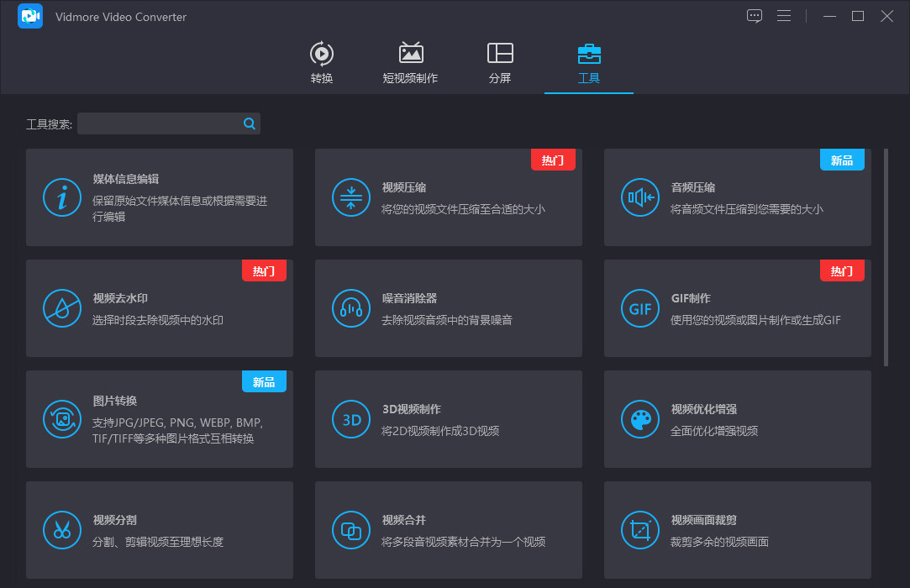Screen dimensions: 910x588
Task: Click description 分割、剪辑视频至理想长度
Action: 158,542
